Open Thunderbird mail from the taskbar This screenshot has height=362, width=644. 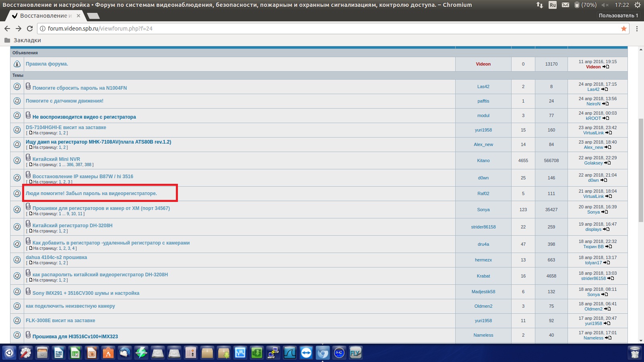(125, 353)
